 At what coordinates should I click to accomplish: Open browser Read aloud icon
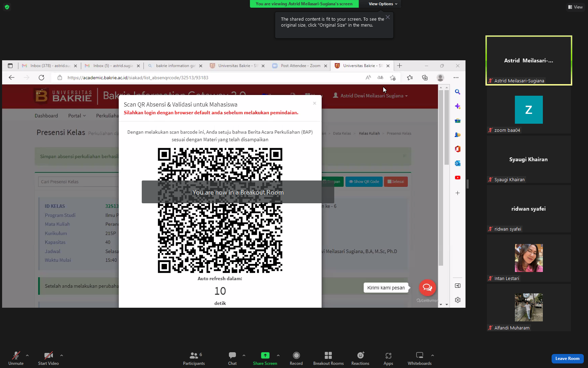[368, 77]
